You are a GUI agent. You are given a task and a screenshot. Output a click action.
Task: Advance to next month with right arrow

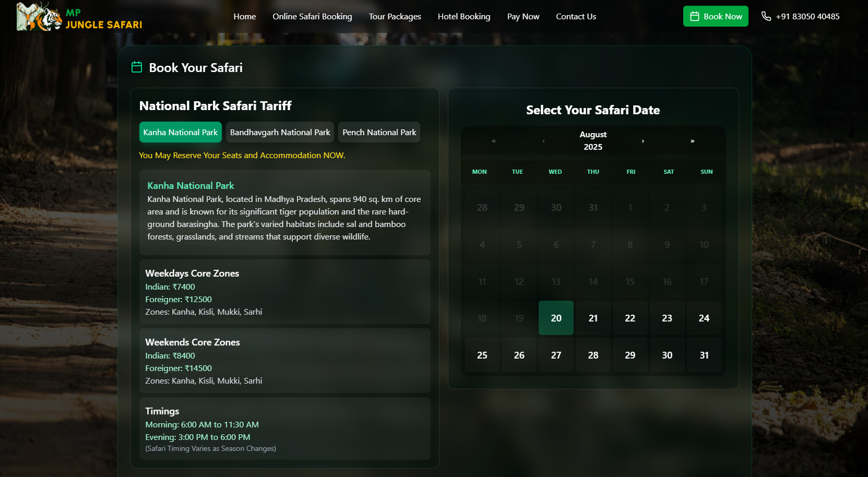tap(643, 141)
